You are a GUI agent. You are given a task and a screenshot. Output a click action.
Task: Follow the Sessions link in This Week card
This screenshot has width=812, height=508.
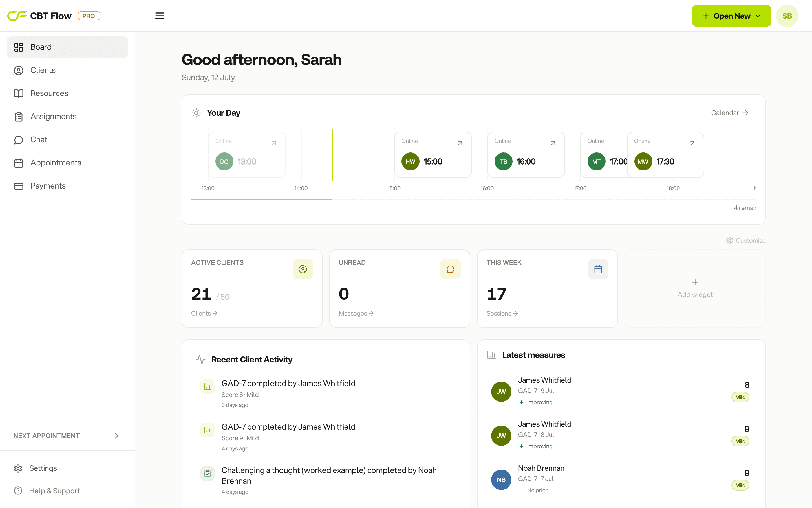[502, 314]
